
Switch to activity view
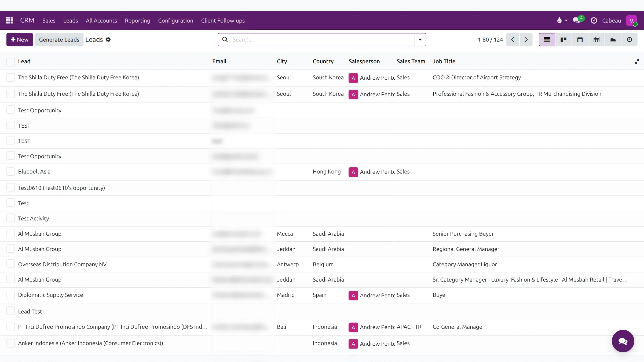click(630, 40)
